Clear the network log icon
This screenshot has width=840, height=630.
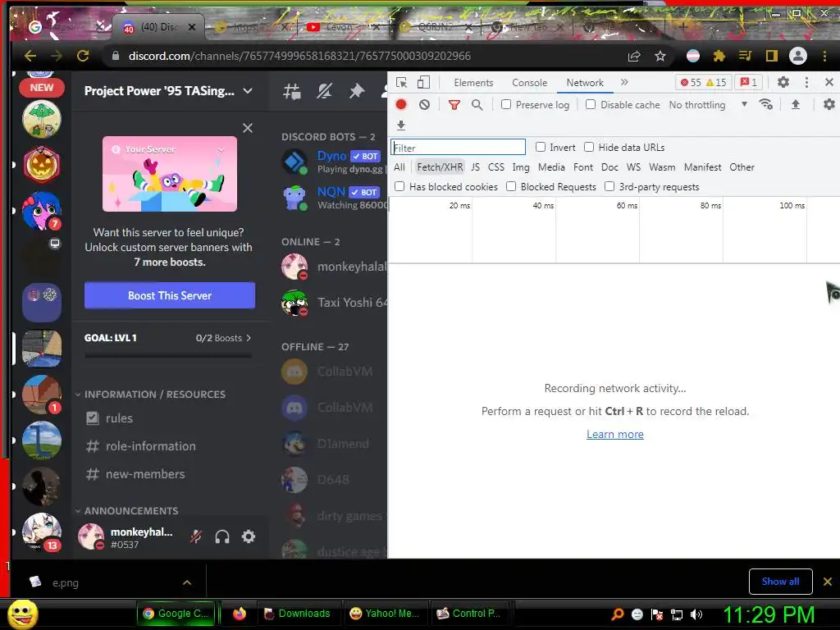pos(424,104)
